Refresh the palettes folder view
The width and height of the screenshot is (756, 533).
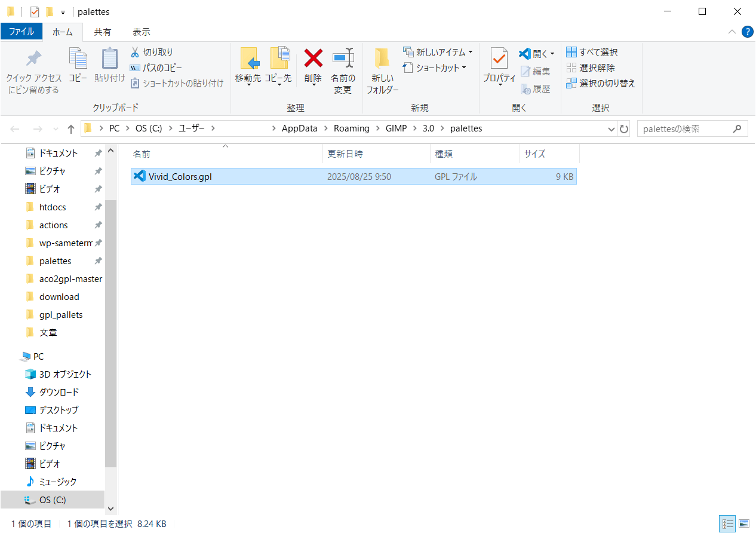pyautogui.click(x=624, y=128)
